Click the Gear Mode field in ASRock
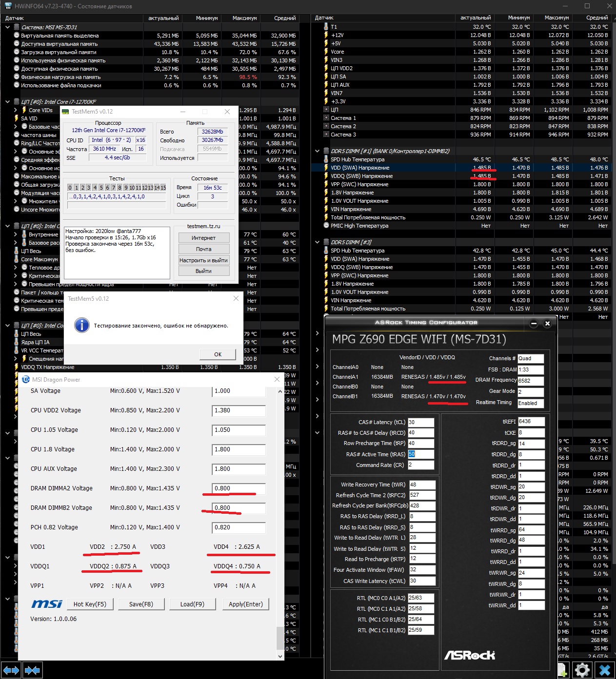The width and height of the screenshot is (616, 679). click(x=531, y=392)
